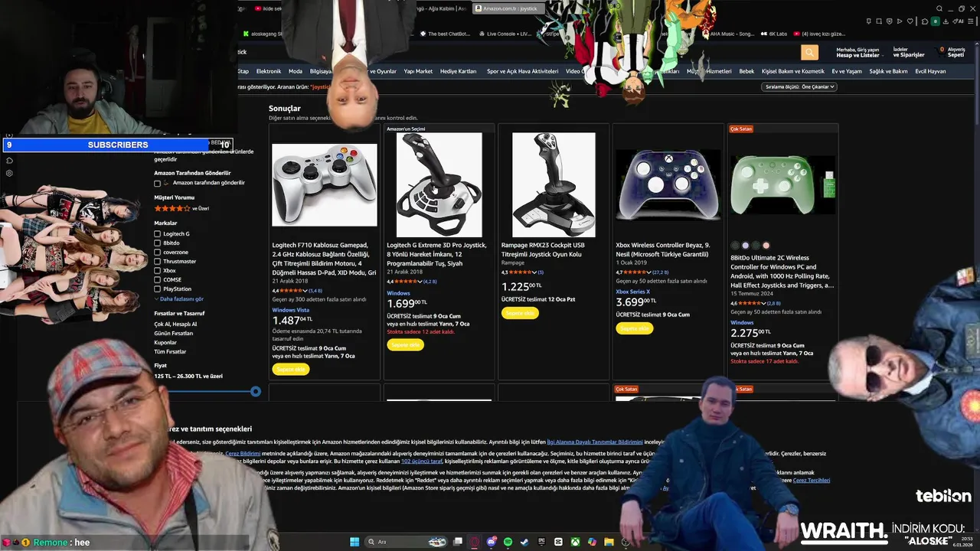This screenshot has width=980, height=551.
Task: Click the browser search icon in title bar
Action: (939, 8)
